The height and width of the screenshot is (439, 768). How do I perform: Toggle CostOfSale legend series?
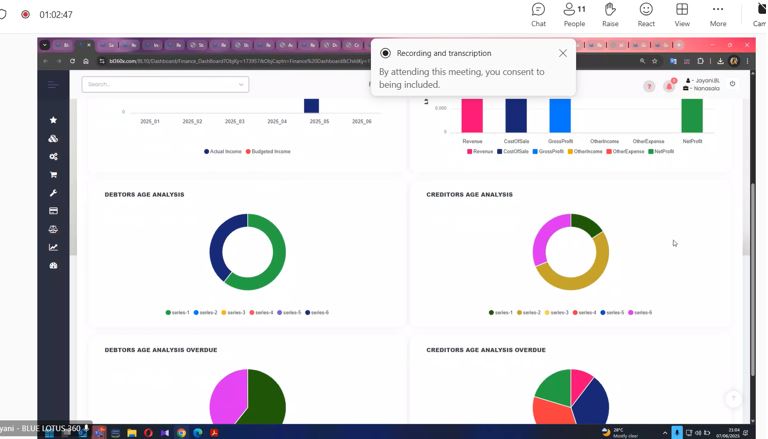pos(513,151)
